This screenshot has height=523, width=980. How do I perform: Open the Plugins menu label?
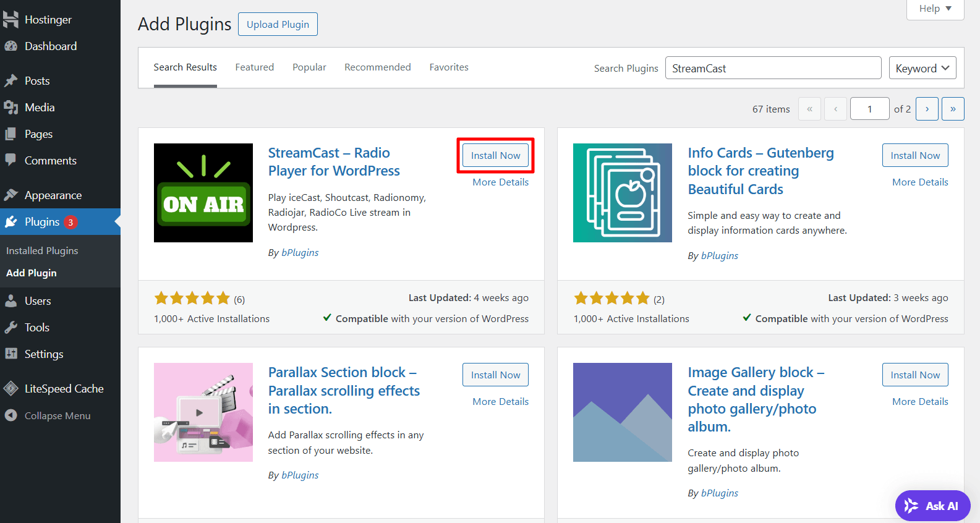pyautogui.click(x=42, y=222)
